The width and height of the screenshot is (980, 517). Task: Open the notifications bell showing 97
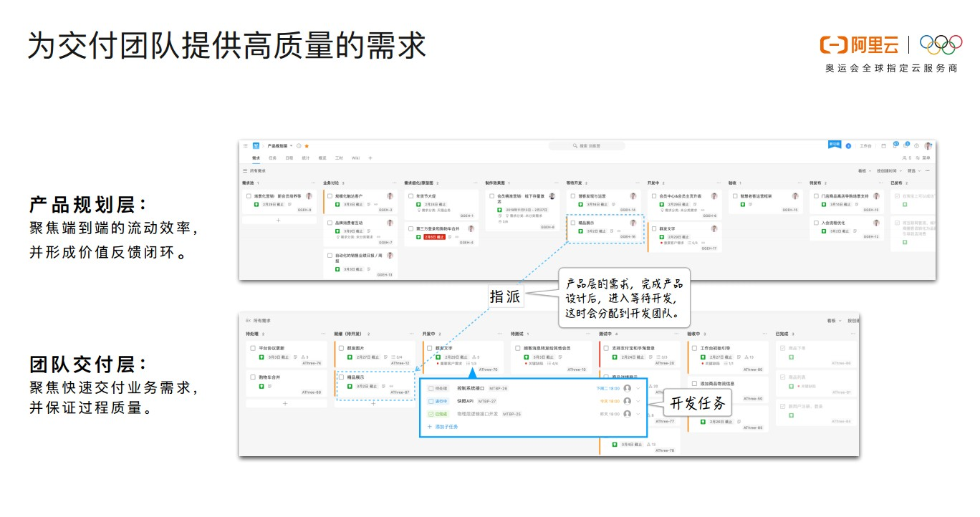tap(895, 145)
